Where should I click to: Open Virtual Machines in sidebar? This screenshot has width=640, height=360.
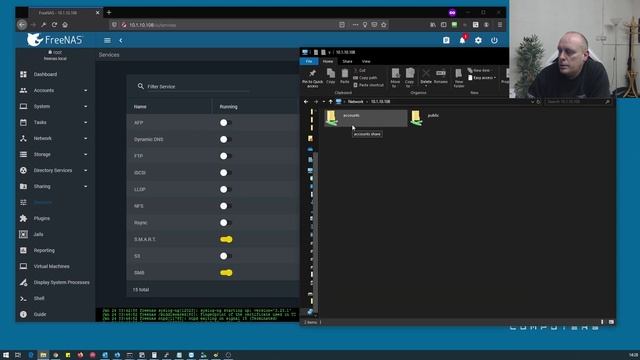pyautogui.click(x=51, y=266)
